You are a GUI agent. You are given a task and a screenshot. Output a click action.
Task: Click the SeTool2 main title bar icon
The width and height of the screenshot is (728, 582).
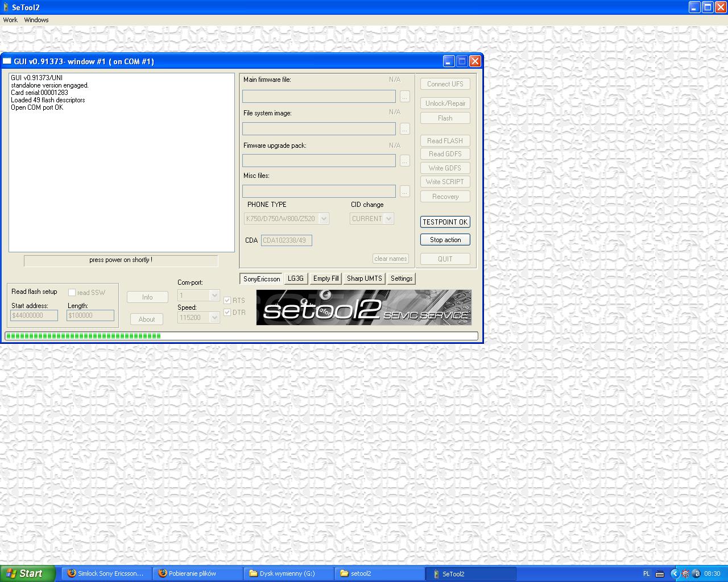(x=6, y=7)
